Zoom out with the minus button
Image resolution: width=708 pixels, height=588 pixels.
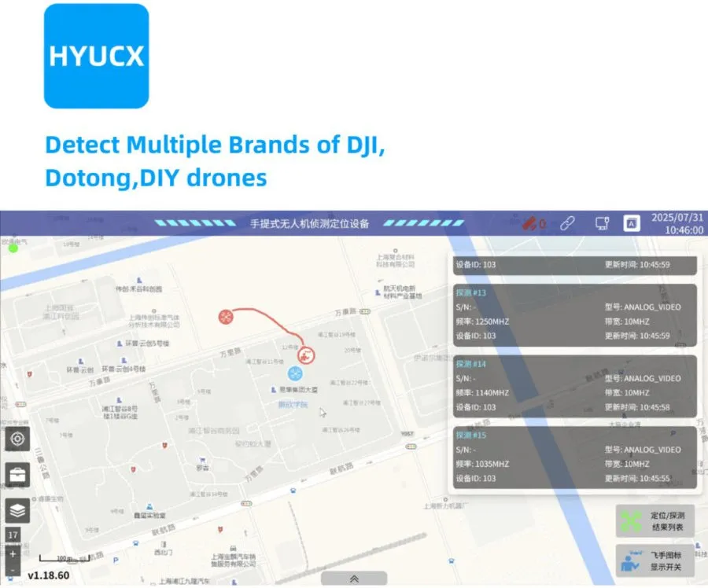(13, 570)
